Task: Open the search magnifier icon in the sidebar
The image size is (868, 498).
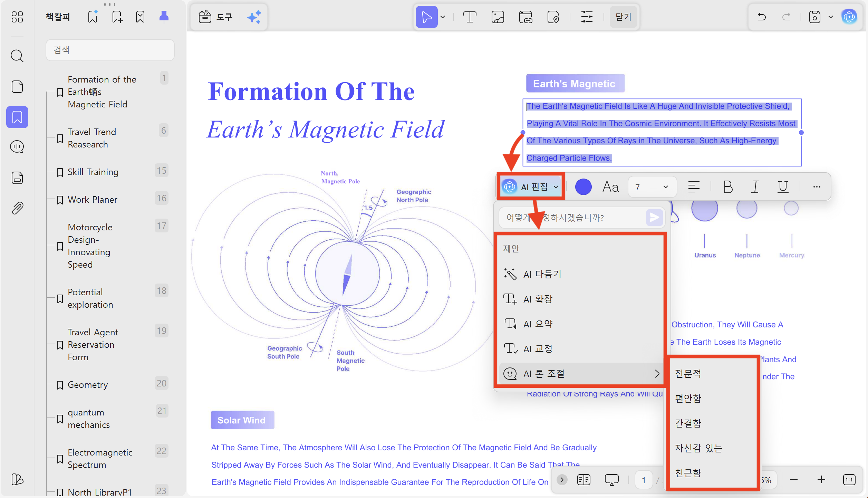Action: coord(17,56)
